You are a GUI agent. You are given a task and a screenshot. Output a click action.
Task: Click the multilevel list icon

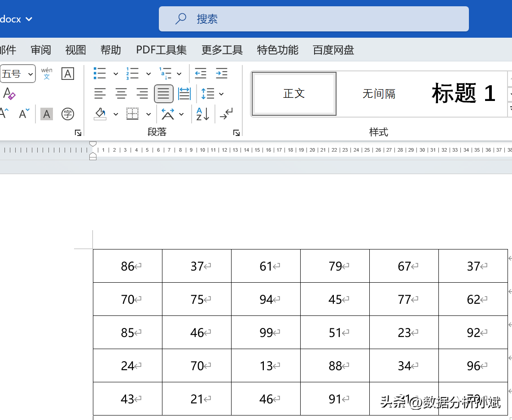165,74
